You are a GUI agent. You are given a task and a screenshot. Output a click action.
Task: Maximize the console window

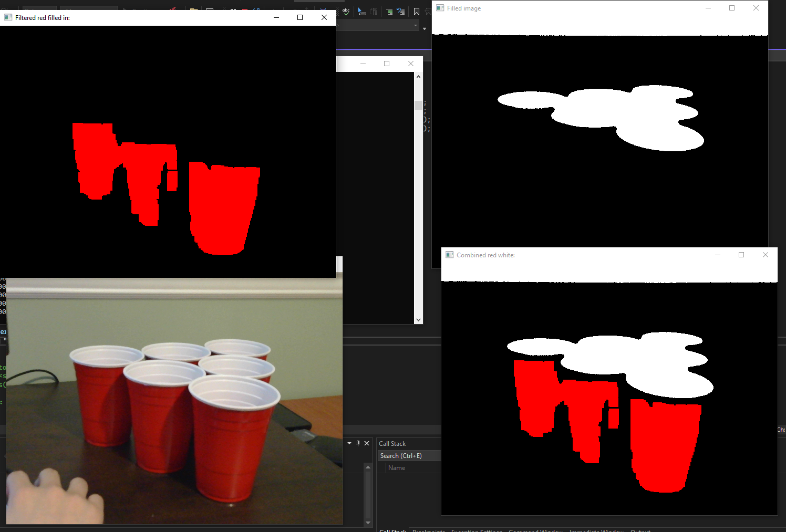(x=387, y=64)
